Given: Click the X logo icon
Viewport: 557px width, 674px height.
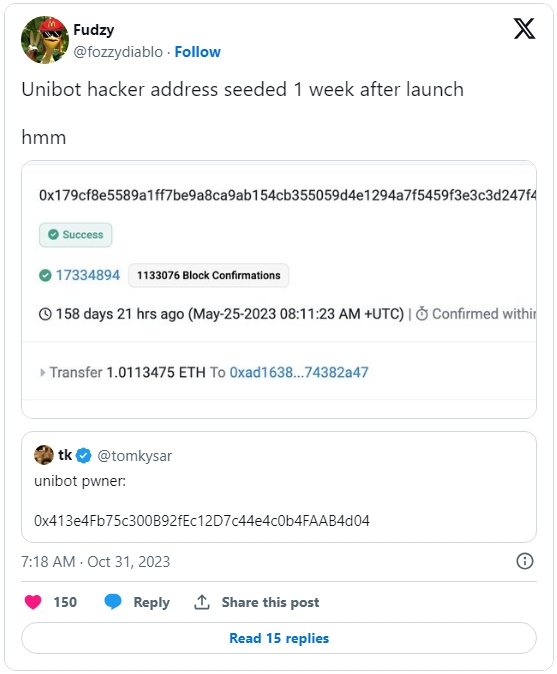Looking at the screenshot, I should pos(524,29).
